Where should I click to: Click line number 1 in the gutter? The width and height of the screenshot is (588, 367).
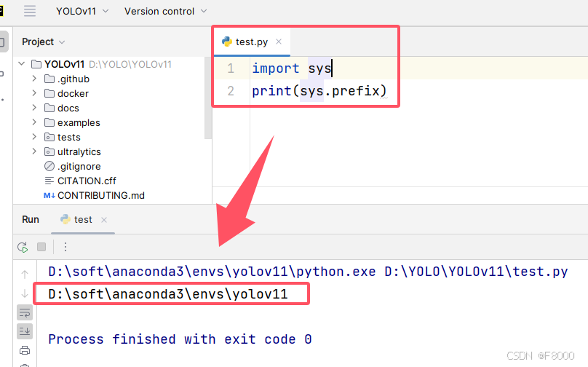[231, 68]
